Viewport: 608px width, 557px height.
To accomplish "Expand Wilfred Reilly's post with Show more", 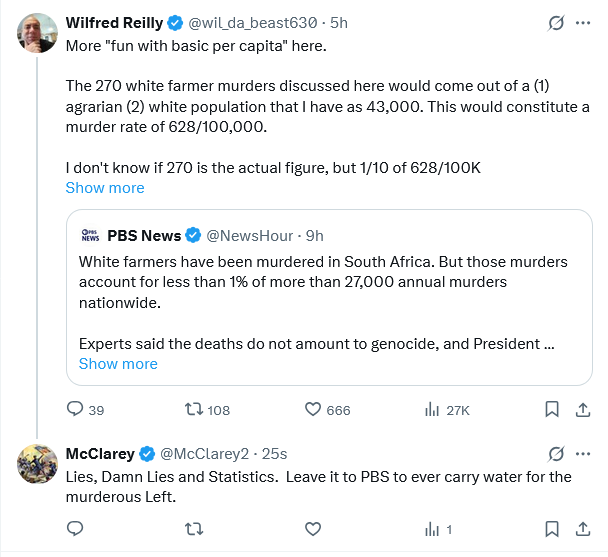I will click(105, 188).
